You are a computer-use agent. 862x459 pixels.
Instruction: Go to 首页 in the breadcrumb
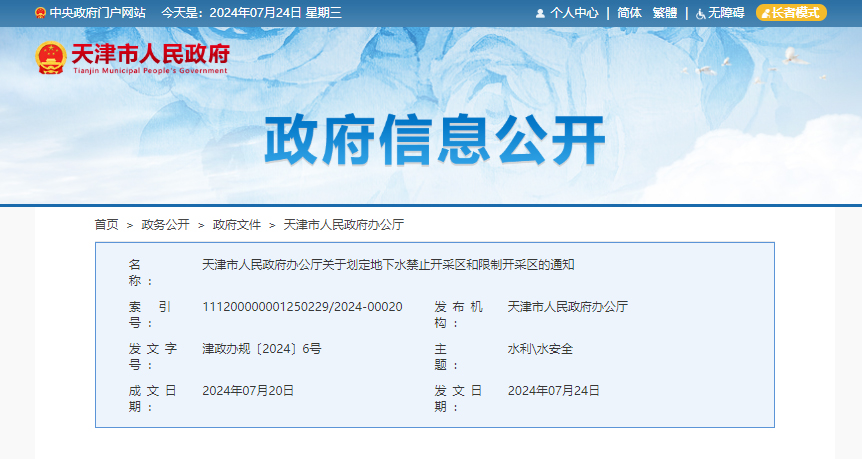(106, 225)
